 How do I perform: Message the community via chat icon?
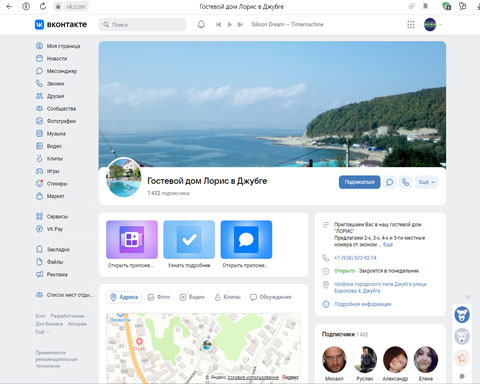pos(389,182)
